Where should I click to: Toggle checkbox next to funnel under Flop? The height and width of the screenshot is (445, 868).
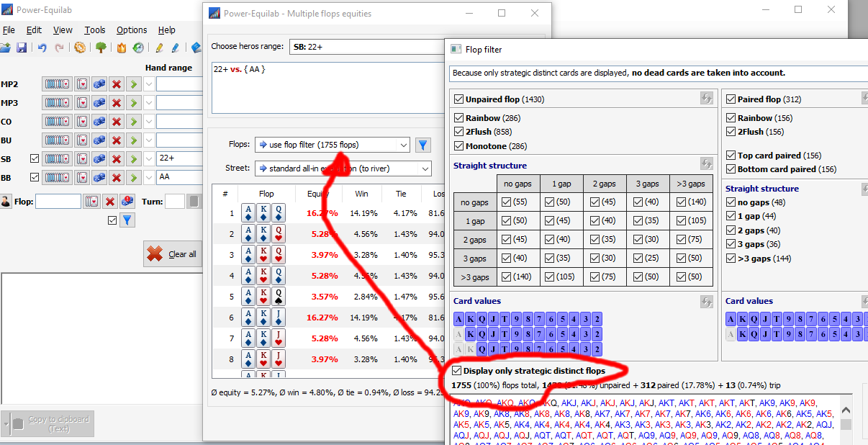[111, 220]
